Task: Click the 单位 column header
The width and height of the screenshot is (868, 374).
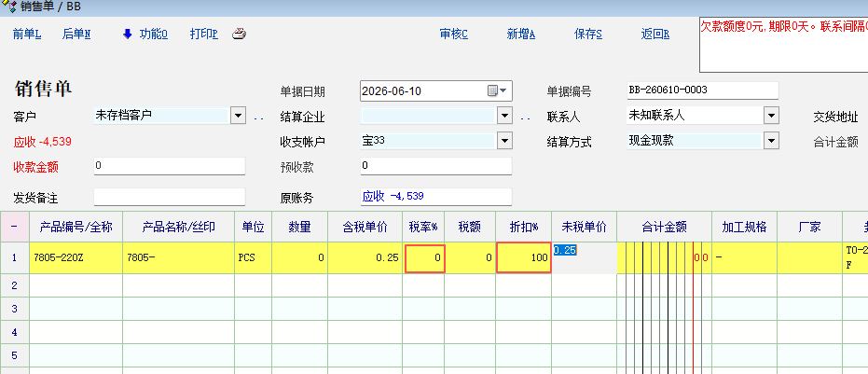Action: (253, 227)
